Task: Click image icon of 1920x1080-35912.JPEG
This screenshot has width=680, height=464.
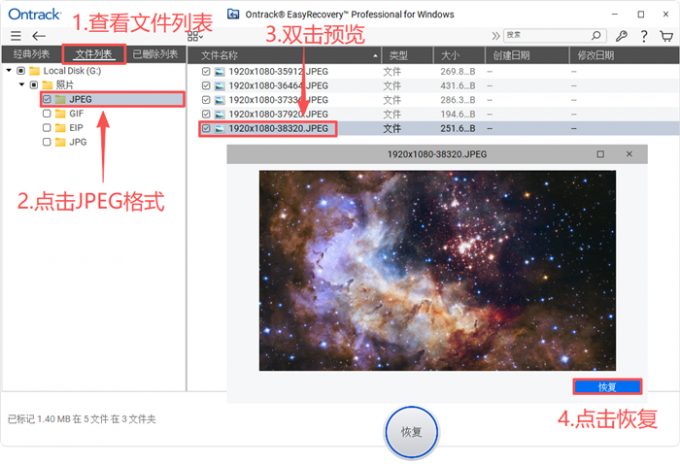Action: (x=220, y=72)
